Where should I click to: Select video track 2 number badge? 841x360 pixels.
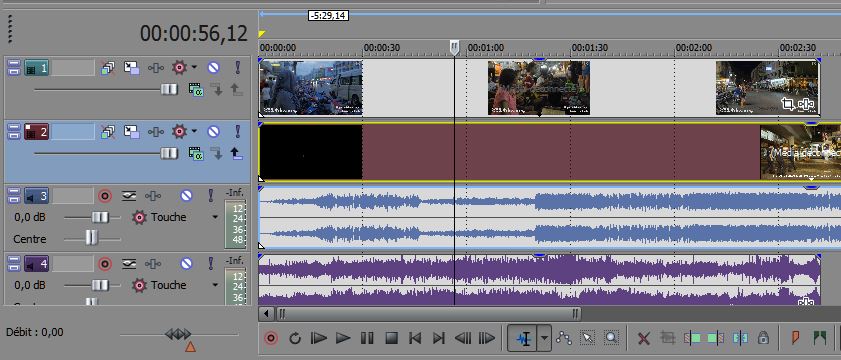tap(36, 131)
